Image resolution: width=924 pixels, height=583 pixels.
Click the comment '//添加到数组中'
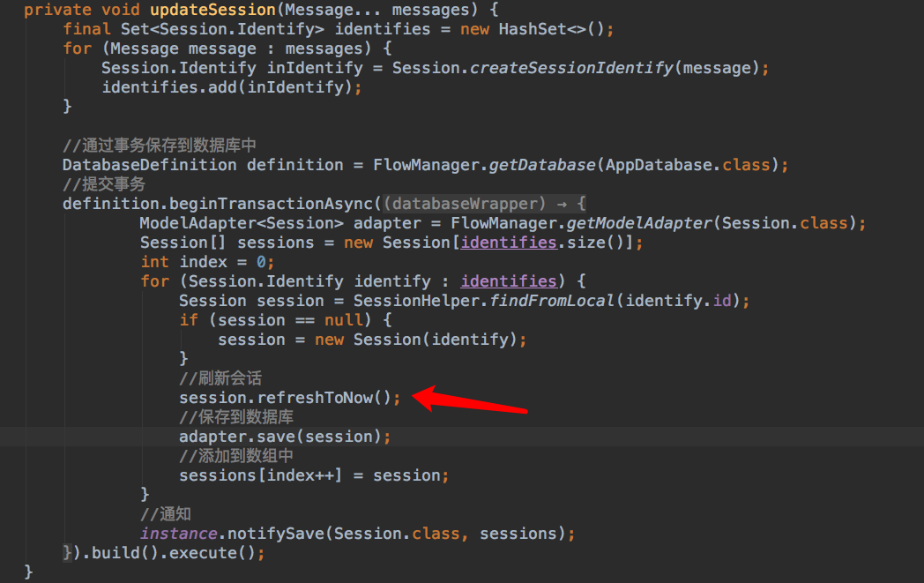tap(236, 456)
